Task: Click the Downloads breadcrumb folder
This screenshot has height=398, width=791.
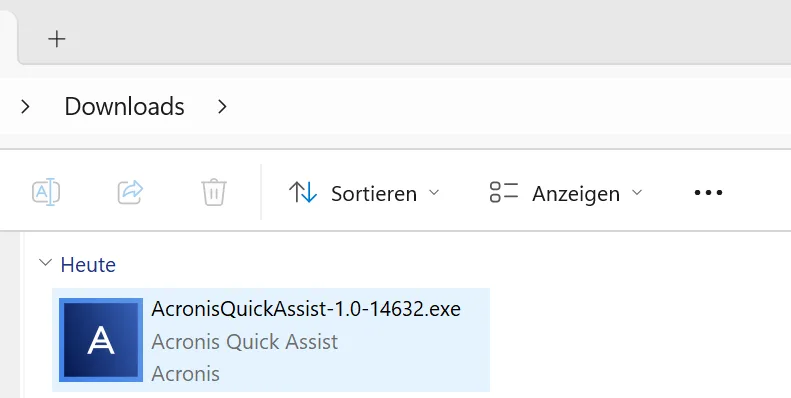Action: pos(124,106)
